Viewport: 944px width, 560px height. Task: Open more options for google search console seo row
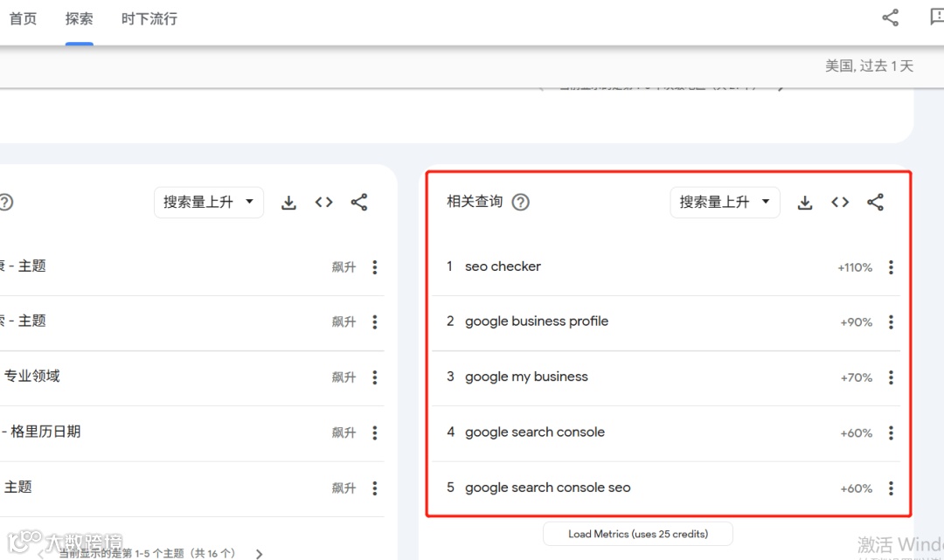[x=891, y=488]
